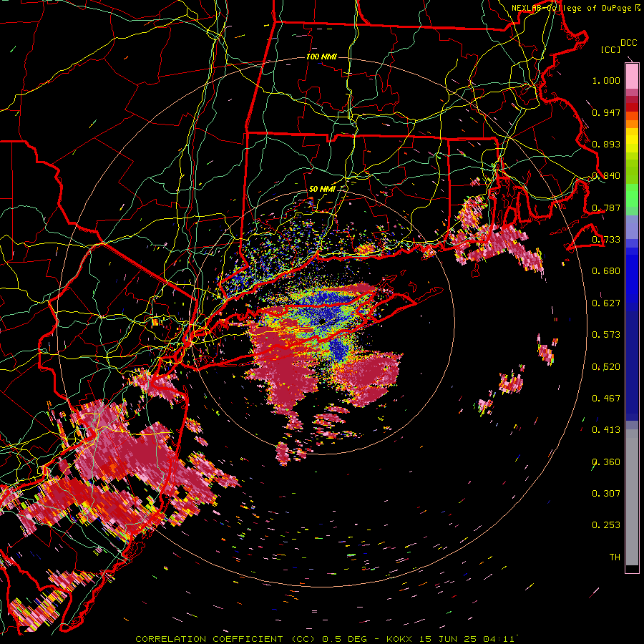Click the 0.947 legend value
The width and height of the screenshot is (644, 644).
606,112
